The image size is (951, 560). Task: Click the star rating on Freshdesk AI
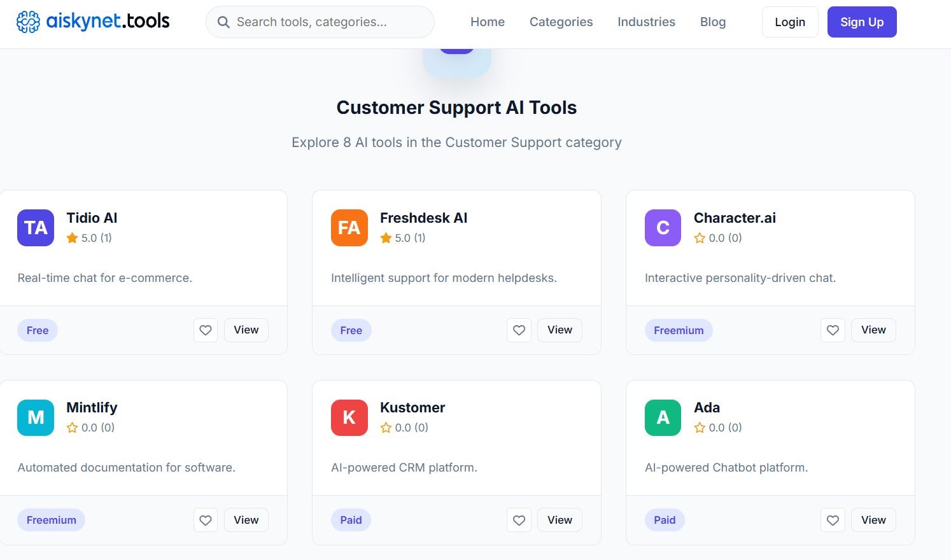click(x=386, y=237)
